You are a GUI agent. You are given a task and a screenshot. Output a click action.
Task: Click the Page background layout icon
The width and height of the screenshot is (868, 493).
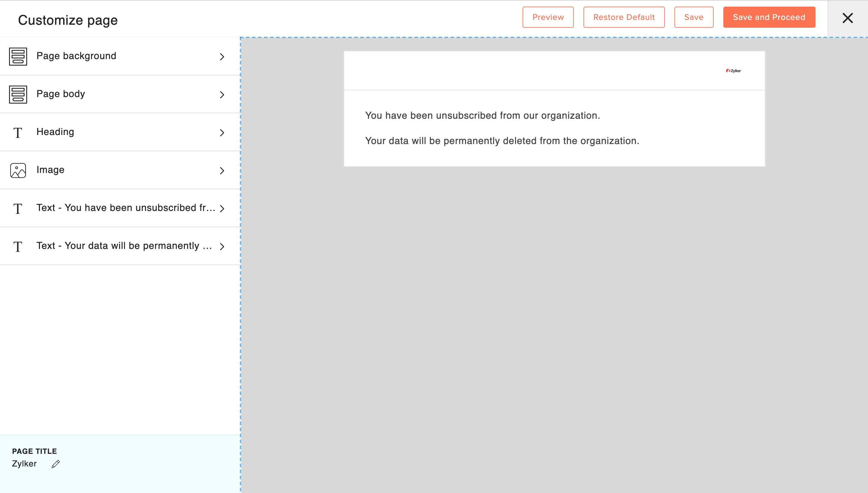(18, 57)
